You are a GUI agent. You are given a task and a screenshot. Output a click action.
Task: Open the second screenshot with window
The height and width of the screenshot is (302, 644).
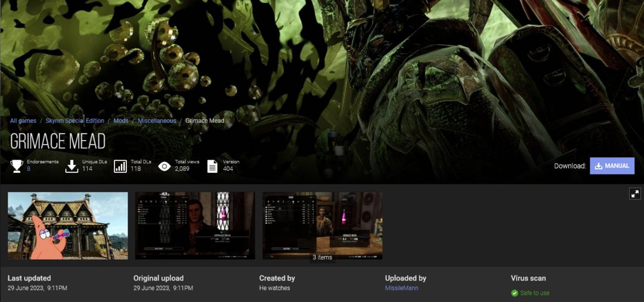[x=195, y=226]
